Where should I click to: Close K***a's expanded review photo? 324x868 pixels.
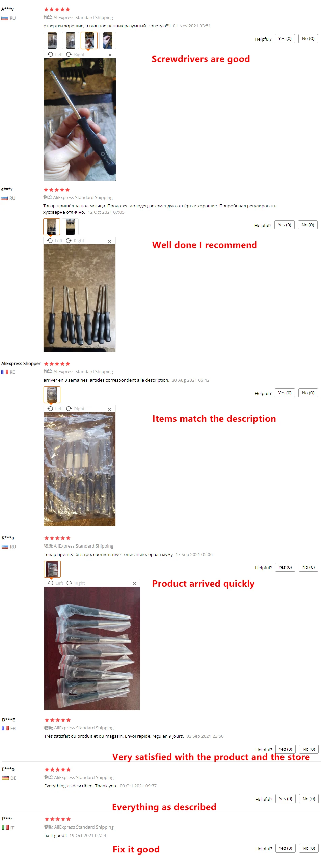(134, 583)
